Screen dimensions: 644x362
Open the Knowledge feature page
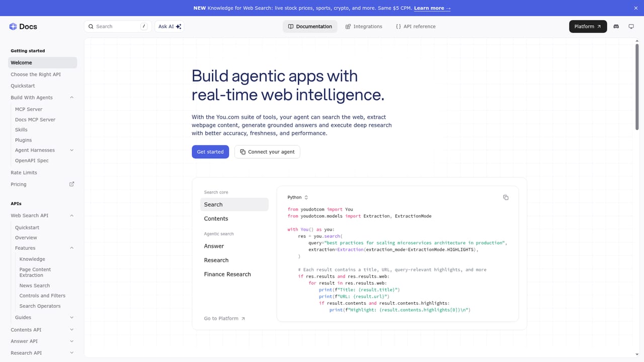tap(32, 259)
